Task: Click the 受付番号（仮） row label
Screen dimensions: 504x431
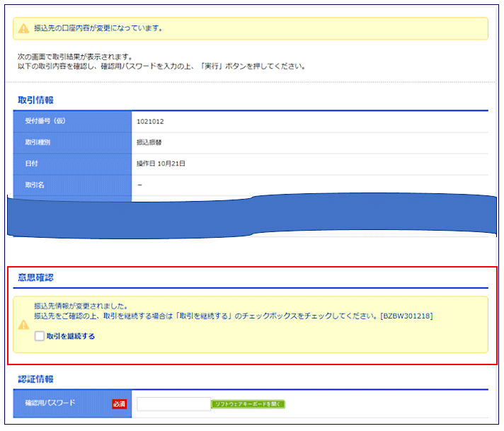Action: (45, 121)
